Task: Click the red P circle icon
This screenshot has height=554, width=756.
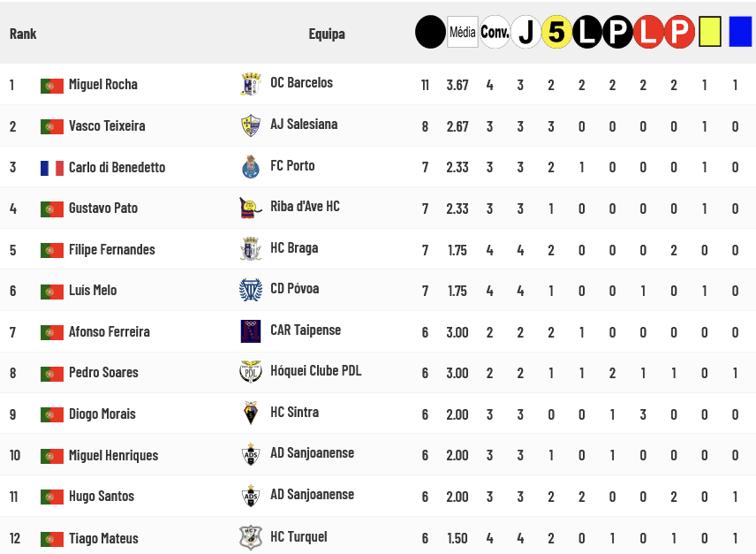Action: click(679, 33)
